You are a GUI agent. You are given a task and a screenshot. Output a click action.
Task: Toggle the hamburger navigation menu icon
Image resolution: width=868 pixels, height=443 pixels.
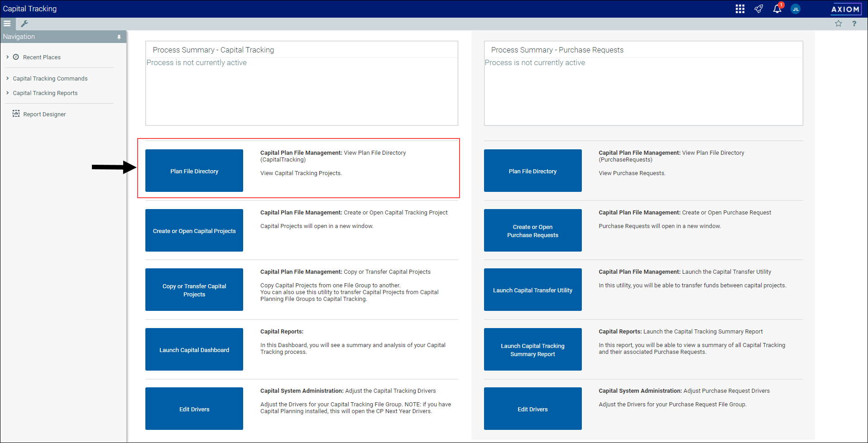click(x=7, y=24)
